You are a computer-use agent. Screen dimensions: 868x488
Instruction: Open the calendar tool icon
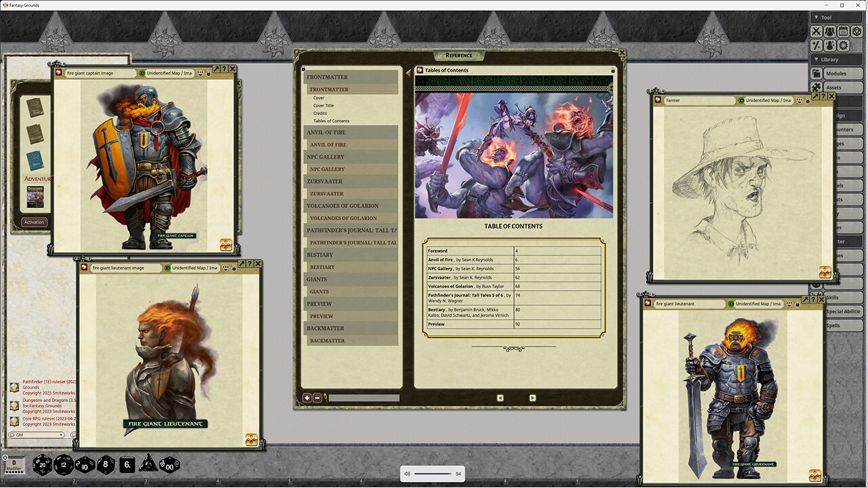[x=844, y=31]
